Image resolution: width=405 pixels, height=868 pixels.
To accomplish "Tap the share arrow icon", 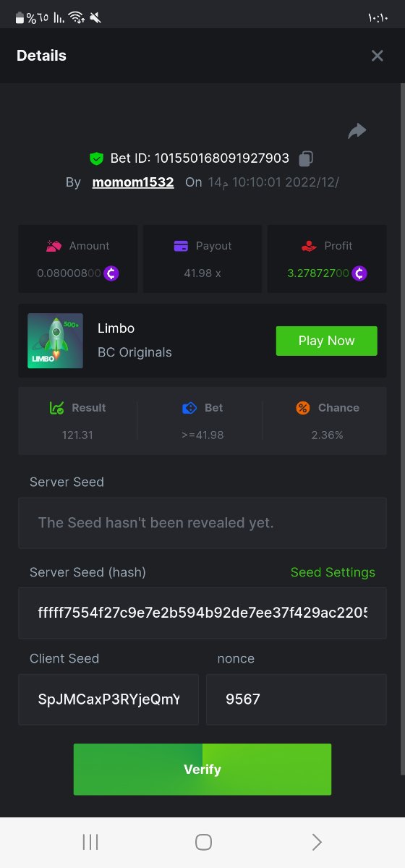I will point(357,131).
